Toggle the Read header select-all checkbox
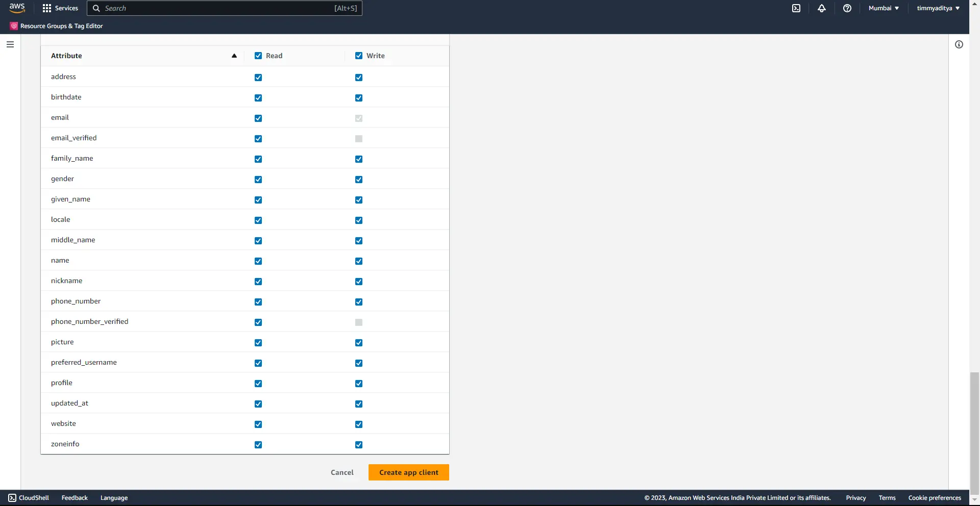 pos(258,56)
